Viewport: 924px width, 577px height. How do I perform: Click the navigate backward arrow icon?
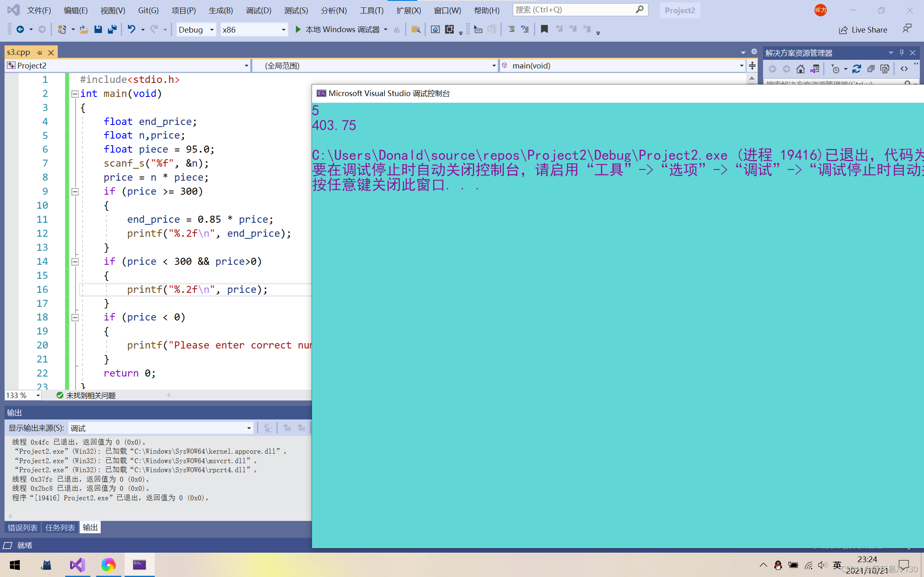tap(20, 29)
